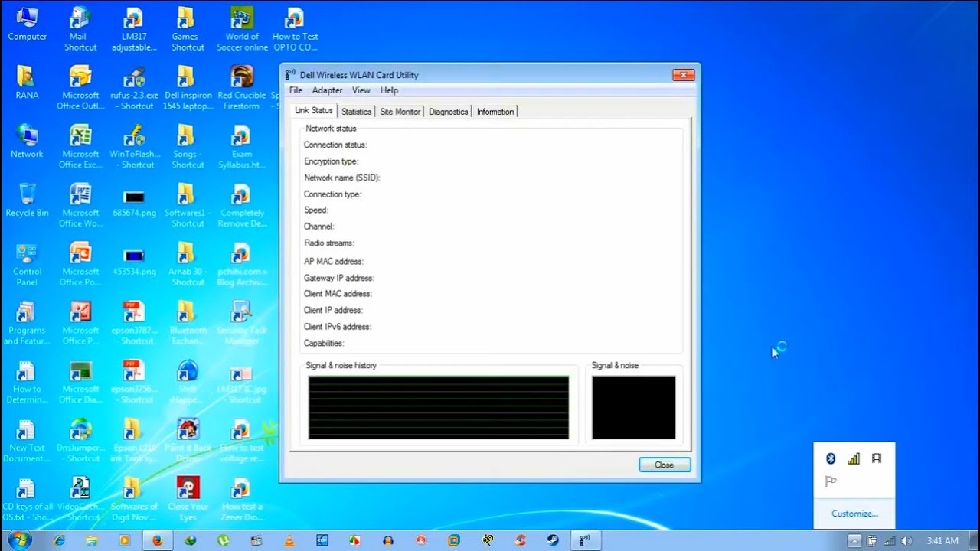Screen dimensions: 980x551
Task: Click the Close button in WLAN Utility
Action: tap(664, 465)
